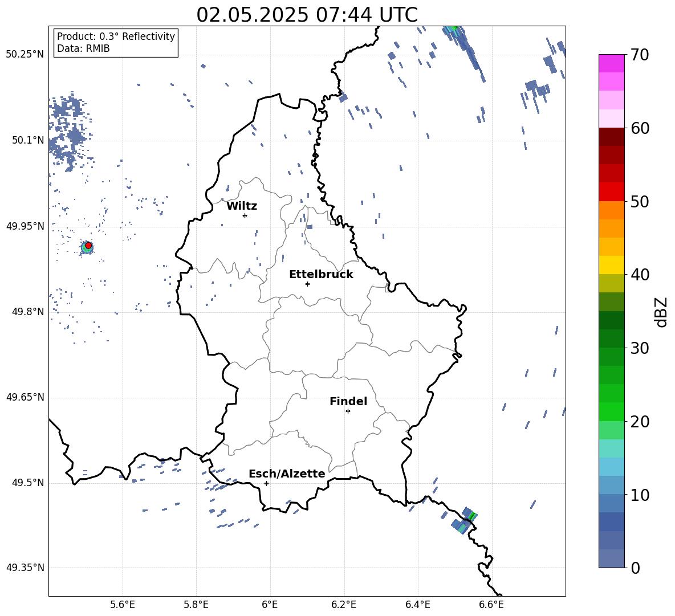Image resolution: width=675 pixels, height=616 pixels.
Task: Click the 49.35°N latitude label
Action: (x=25, y=568)
